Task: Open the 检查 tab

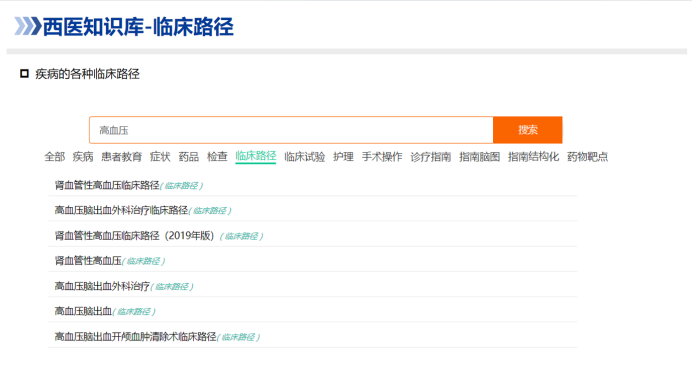Action: tap(217, 157)
